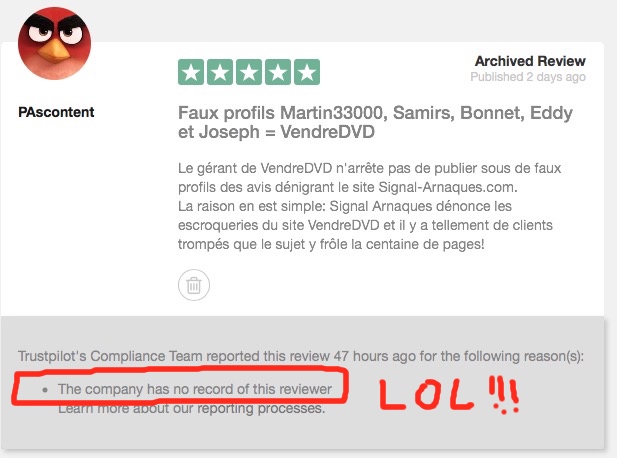Open the PAscontent reviewer profile name
Image resolution: width=617 pixels, height=458 pixels.
(x=56, y=112)
